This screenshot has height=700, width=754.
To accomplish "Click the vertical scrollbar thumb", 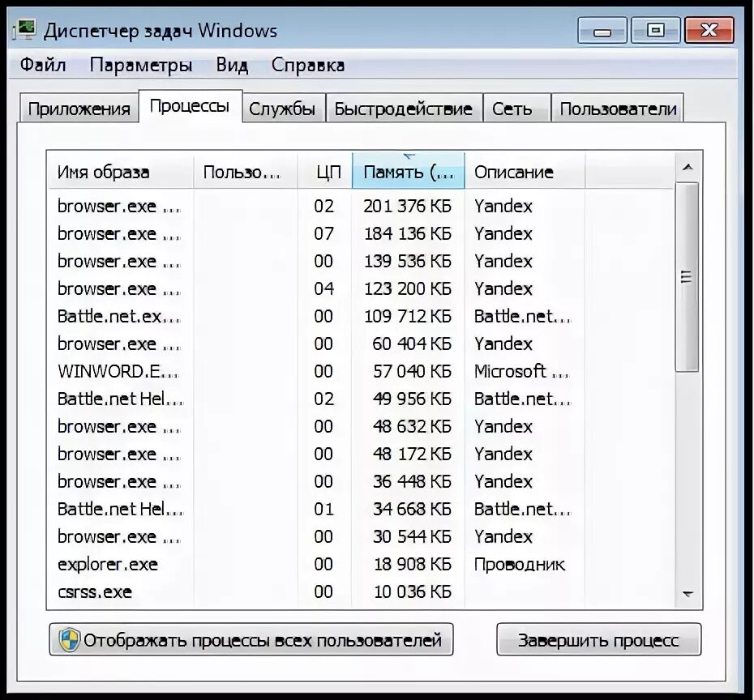I will click(687, 277).
